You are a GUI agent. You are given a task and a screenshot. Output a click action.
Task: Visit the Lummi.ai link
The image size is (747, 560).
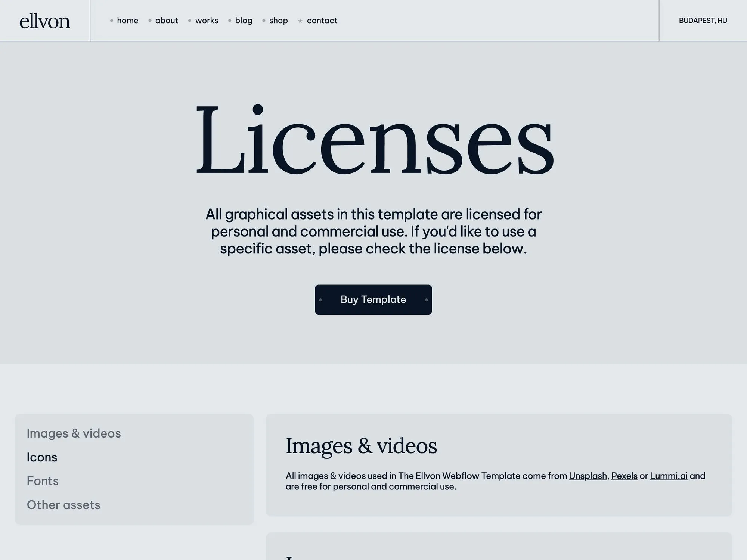[668, 476]
